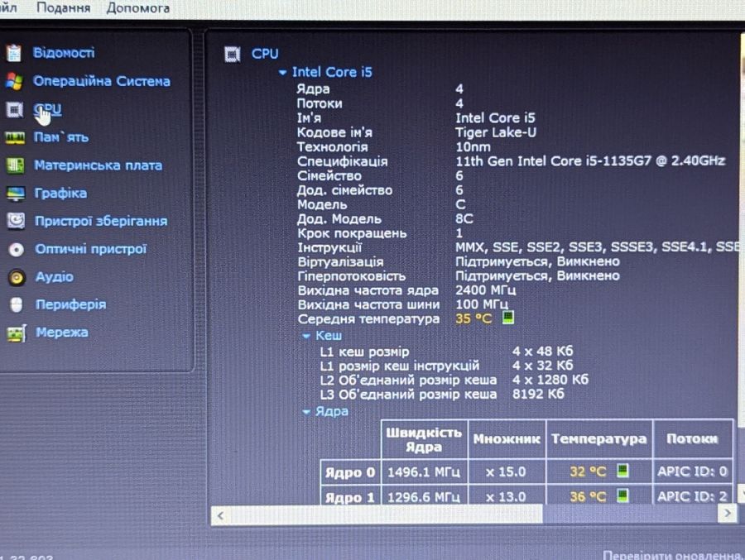Open Оптичні пристрої section

pyautogui.click(x=91, y=249)
